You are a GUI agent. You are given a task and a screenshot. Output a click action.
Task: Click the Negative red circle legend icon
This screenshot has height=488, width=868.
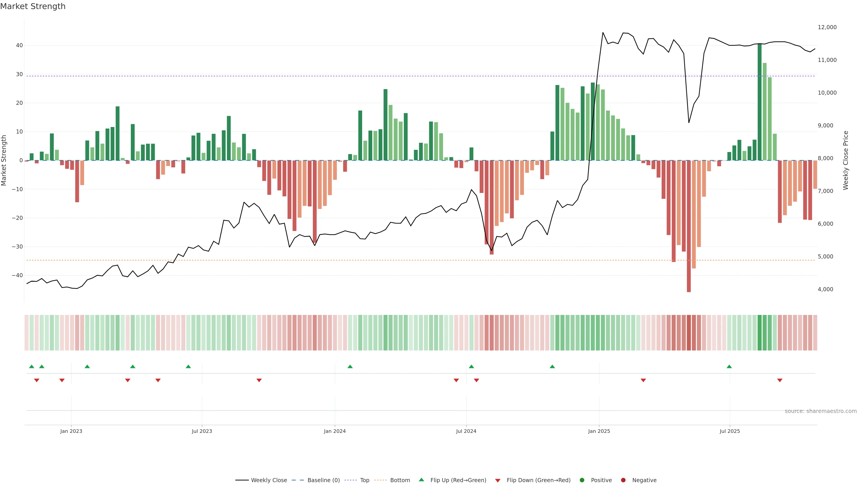point(623,480)
